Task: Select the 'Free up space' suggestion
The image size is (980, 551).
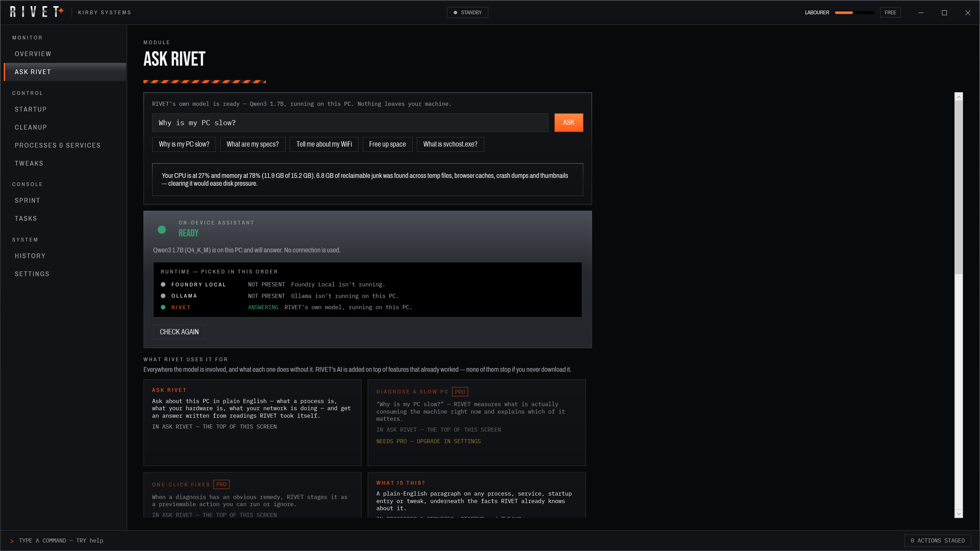Action: [x=387, y=144]
